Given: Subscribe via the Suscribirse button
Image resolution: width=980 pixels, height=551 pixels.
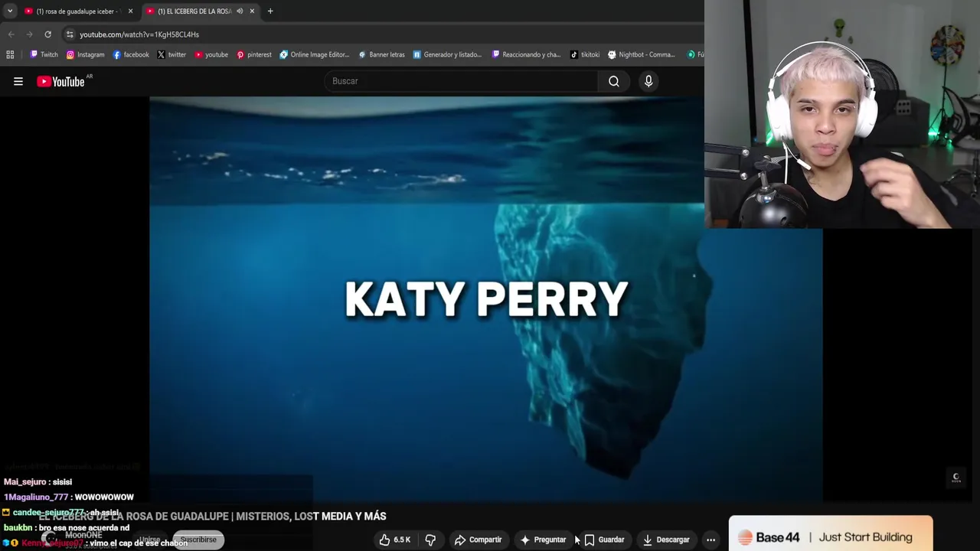Looking at the screenshot, I should tap(198, 540).
